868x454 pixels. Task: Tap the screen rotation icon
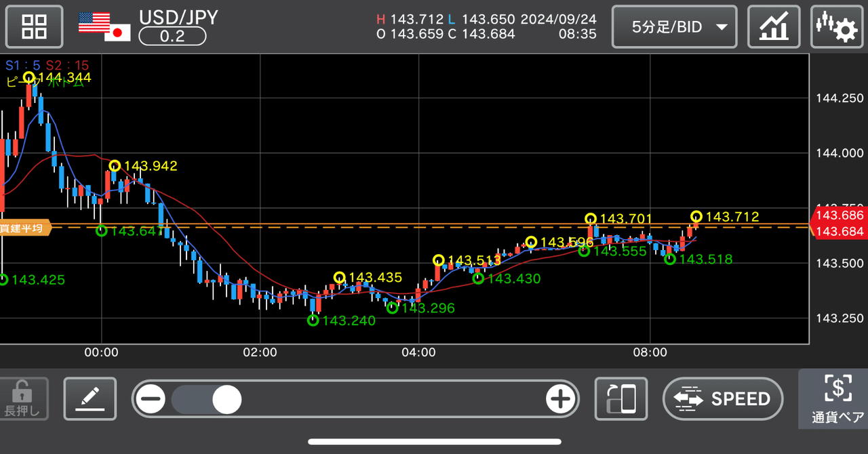[x=620, y=399]
